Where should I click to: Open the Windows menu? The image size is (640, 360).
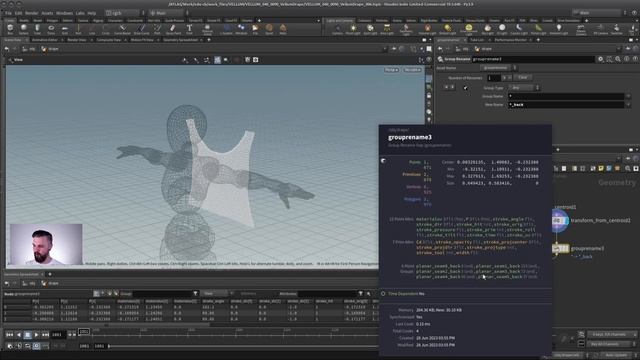[x=64, y=13]
